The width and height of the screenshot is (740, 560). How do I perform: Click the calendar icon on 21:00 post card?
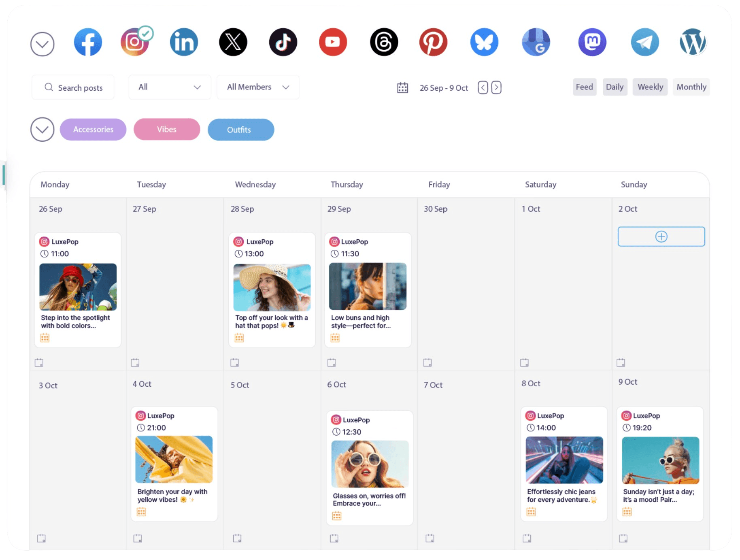[x=141, y=512]
